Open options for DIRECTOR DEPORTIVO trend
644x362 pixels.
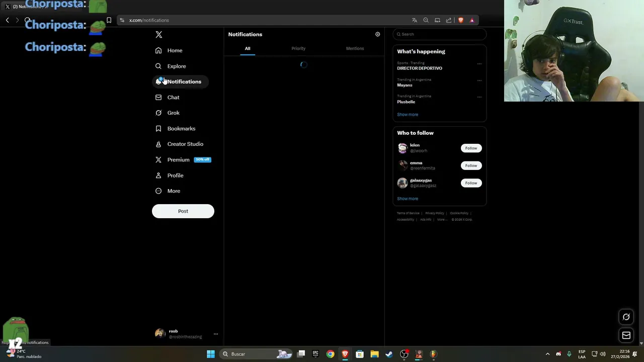[x=479, y=64]
